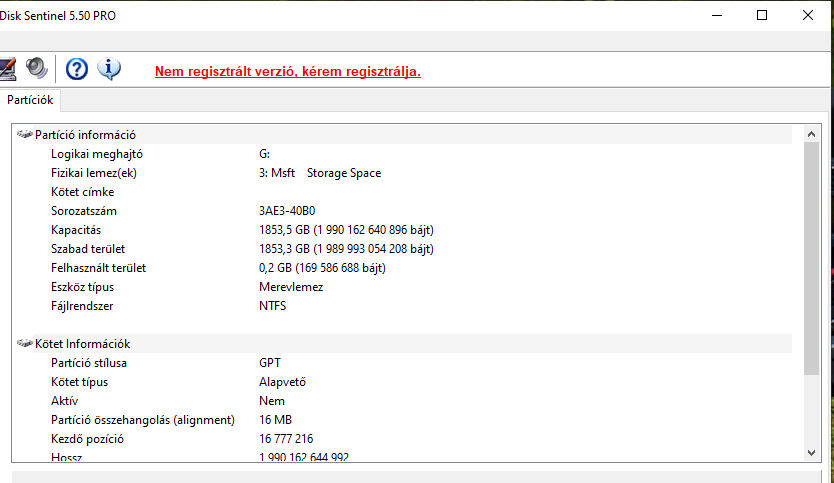This screenshot has height=483, width=834.
Task: Click the vertical scrollbar thumb
Action: [x=811, y=258]
